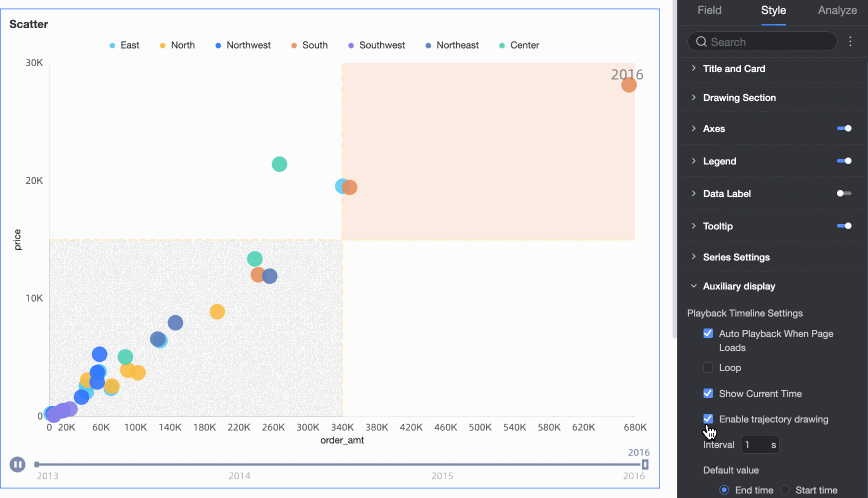This screenshot has width=868, height=498.
Task: Toggle South series in the legend
Action: coord(309,45)
